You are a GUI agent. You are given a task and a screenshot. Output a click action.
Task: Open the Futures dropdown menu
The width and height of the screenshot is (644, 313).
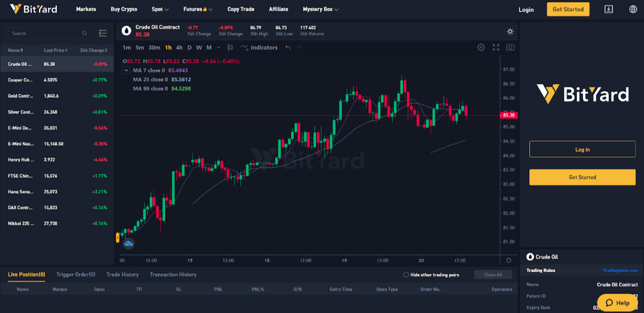pos(197,9)
